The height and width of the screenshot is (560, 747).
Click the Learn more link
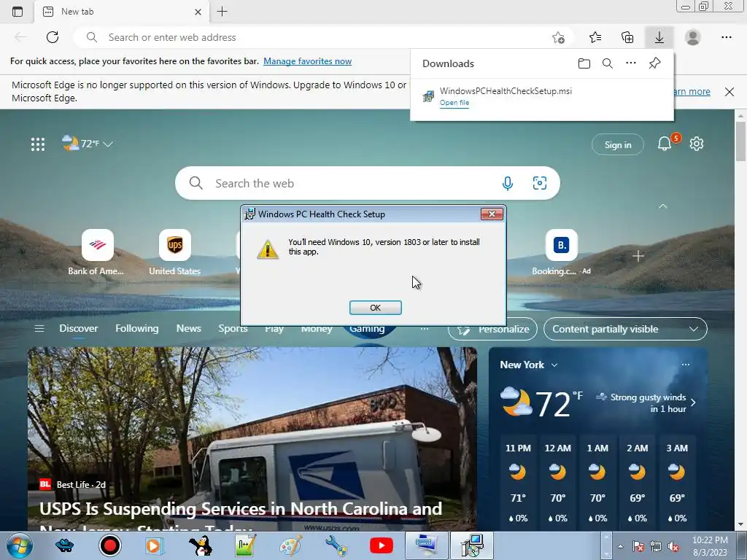pyautogui.click(x=692, y=91)
